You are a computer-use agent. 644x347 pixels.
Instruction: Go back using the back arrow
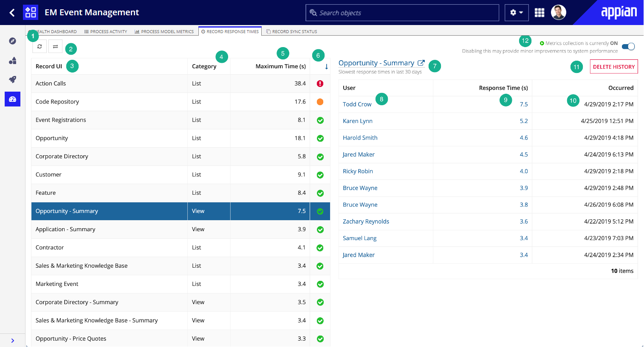(x=12, y=13)
